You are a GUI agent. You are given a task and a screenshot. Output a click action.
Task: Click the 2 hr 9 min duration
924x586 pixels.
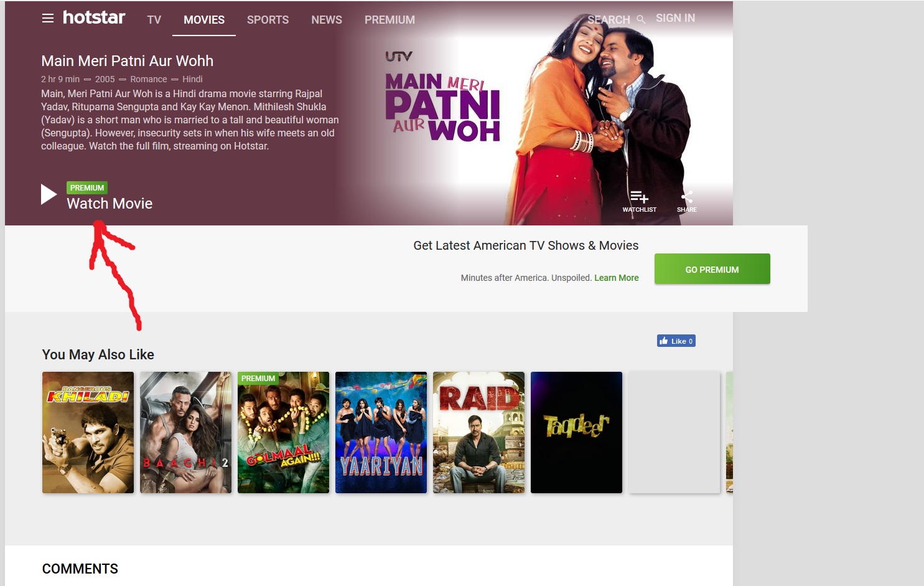tap(60, 79)
